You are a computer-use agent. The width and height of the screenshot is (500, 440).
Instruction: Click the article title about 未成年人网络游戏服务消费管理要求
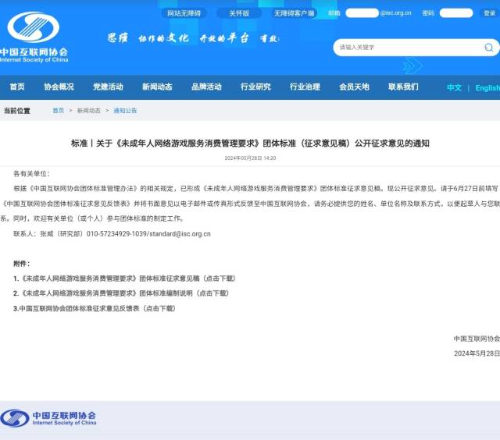coord(250,144)
